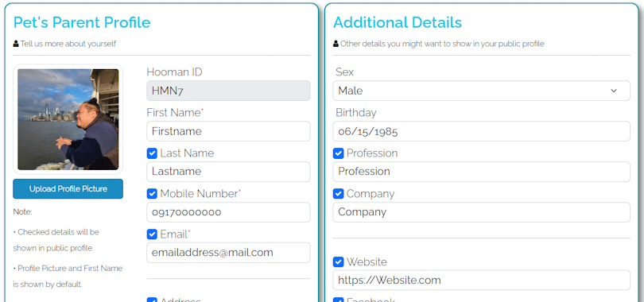This screenshot has height=302, width=644.
Task: Click the user icon beside 'Other details'
Action: coord(336,44)
